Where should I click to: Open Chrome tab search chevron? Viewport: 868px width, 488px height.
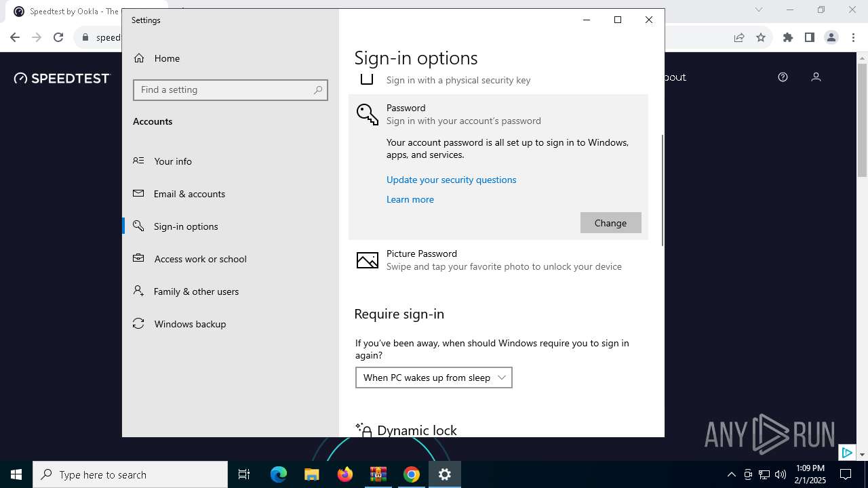pyautogui.click(x=759, y=9)
